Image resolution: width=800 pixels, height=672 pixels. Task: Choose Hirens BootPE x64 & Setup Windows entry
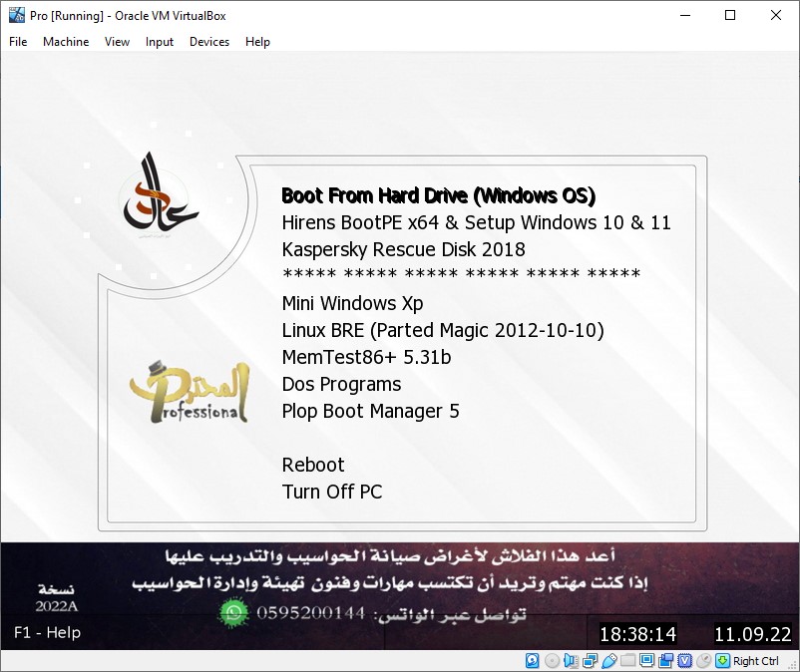click(476, 222)
